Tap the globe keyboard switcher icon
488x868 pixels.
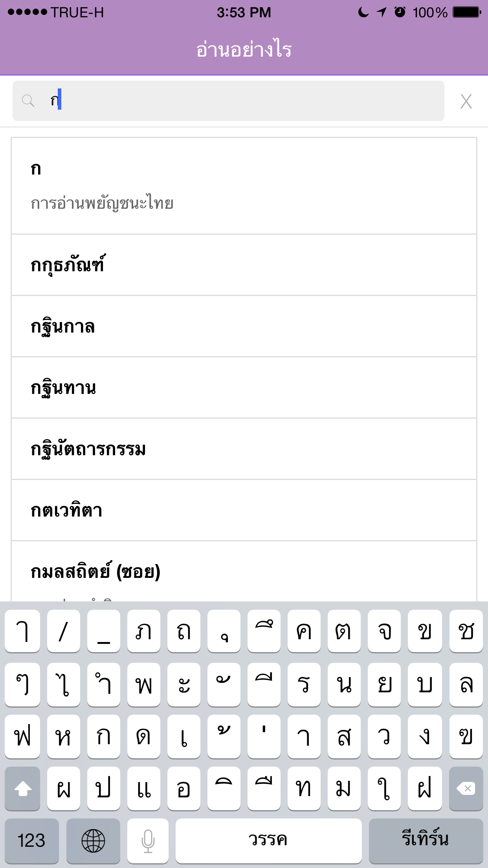pos(93,841)
